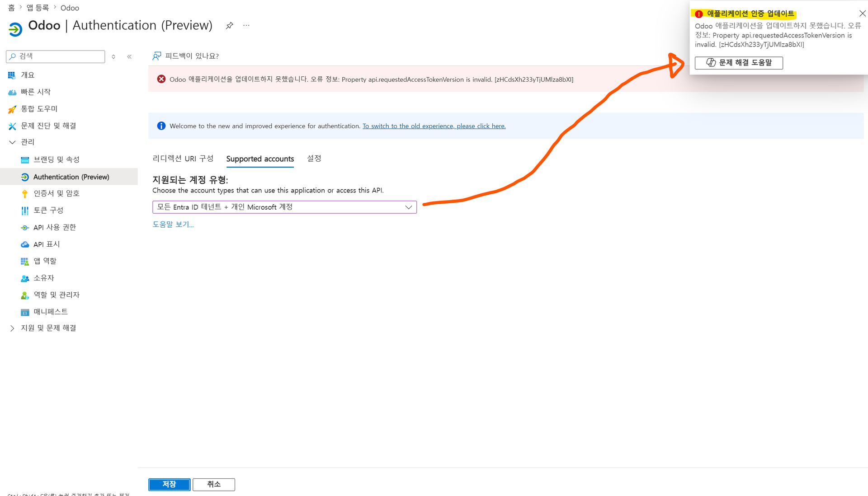
Task: Click the blue info icon in welcome banner
Action: pos(161,126)
